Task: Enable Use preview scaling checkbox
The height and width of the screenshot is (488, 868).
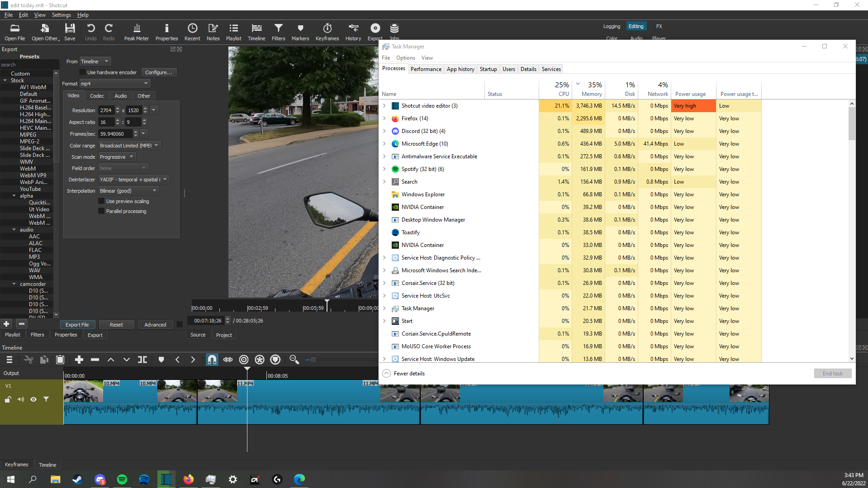Action: click(x=101, y=201)
